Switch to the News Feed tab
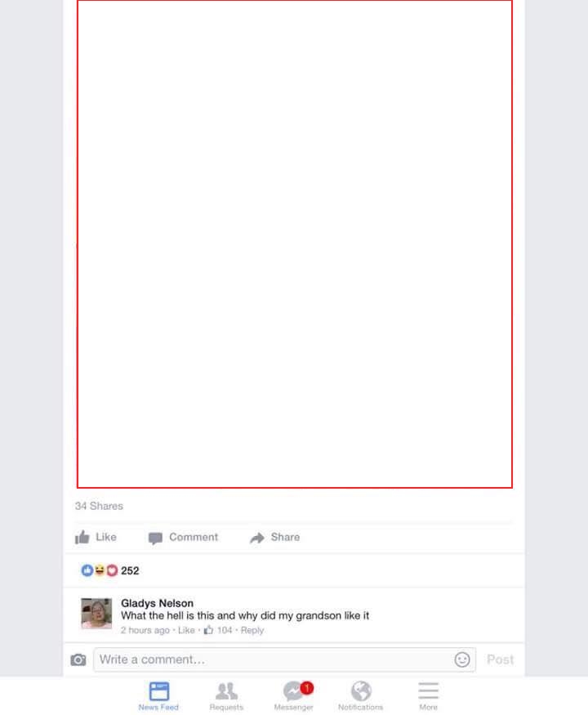Image resolution: width=588 pixels, height=715 pixels. 158,696
